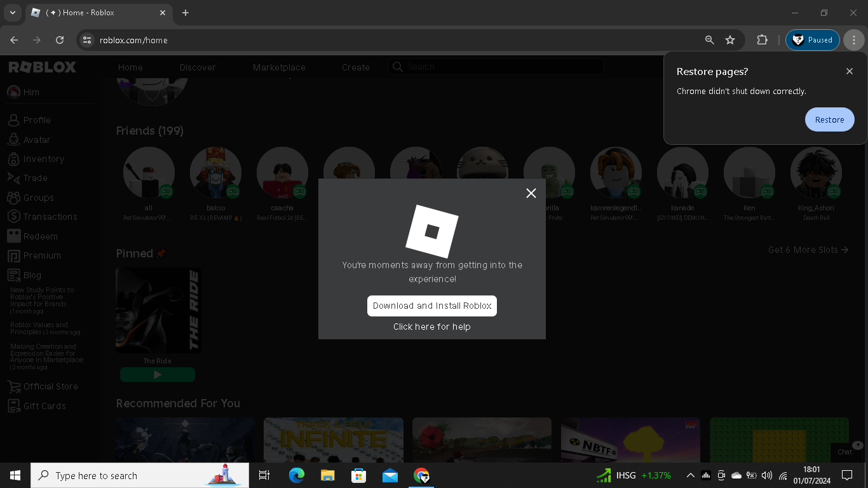Open the NBTF recommended game thumbnail
The width and height of the screenshot is (868, 488).
click(x=630, y=440)
